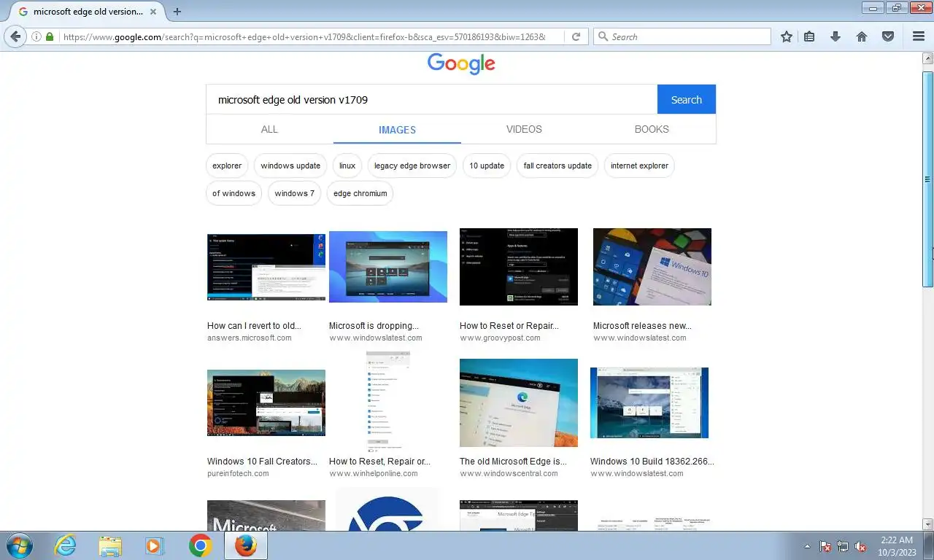Click the page scrollbar up arrow
Image resolution: width=934 pixels, height=560 pixels.
click(x=928, y=58)
